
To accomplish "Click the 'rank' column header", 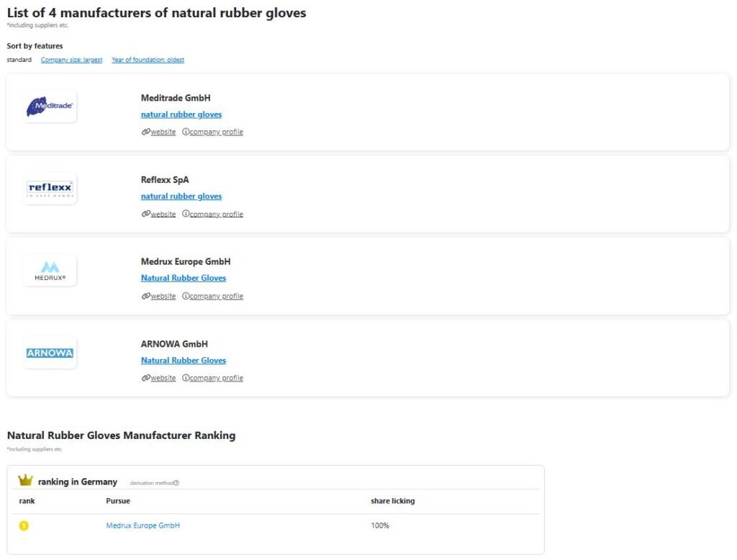I will (x=27, y=501).
